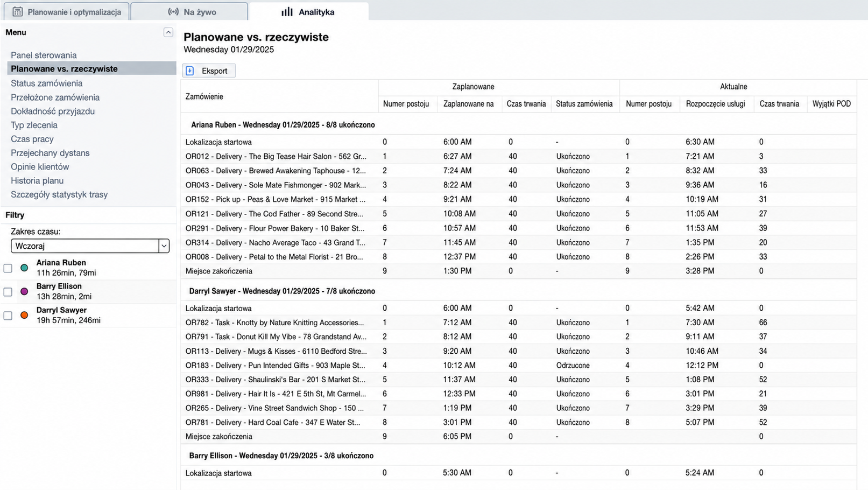Select order OR113 Mugs & Kisses
868x490 pixels.
276,351
